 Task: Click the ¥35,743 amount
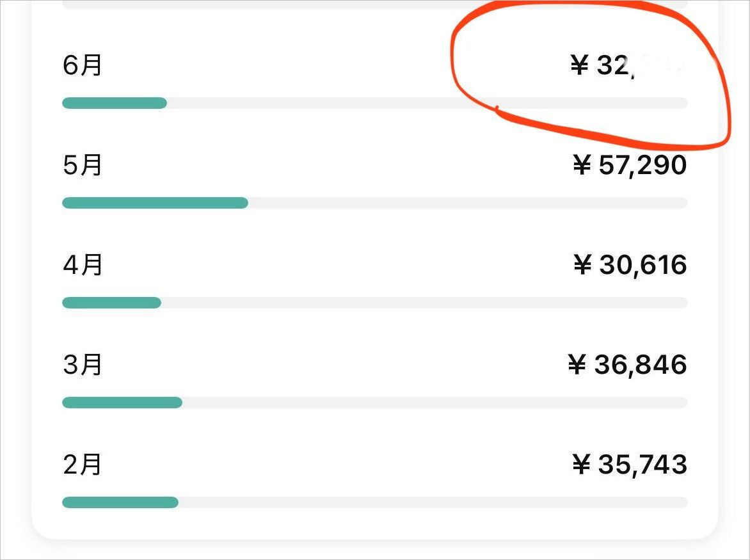pos(630,465)
